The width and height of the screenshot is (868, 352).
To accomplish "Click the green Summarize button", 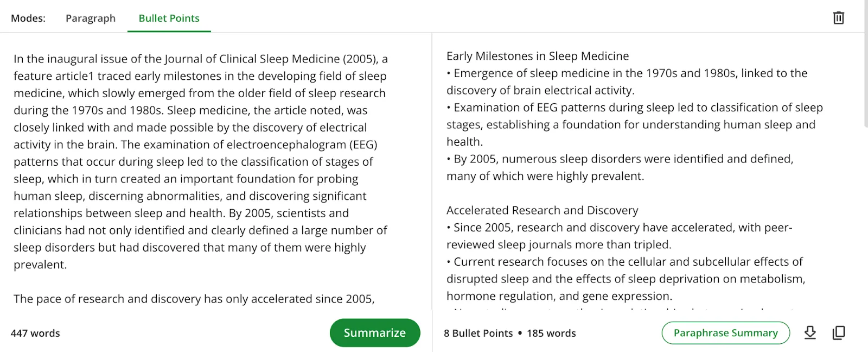I will click(375, 332).
